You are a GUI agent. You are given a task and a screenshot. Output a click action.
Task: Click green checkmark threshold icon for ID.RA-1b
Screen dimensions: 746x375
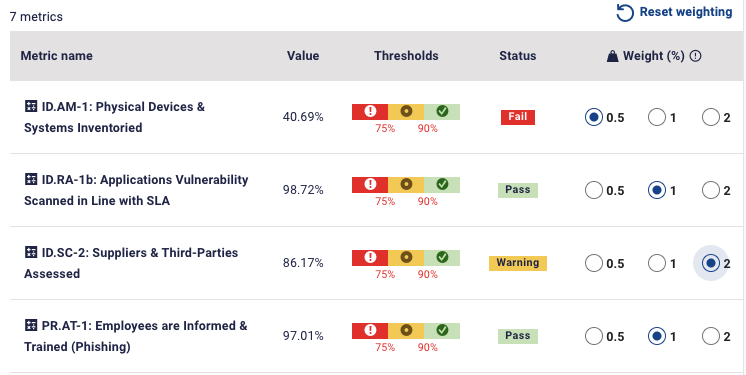[x=442, y=184]
